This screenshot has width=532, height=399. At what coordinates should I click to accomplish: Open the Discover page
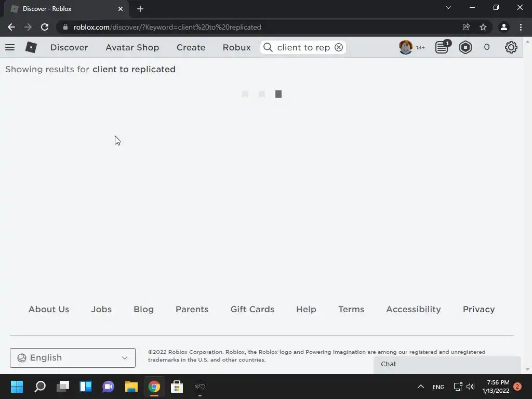click(x=69, y=47)
